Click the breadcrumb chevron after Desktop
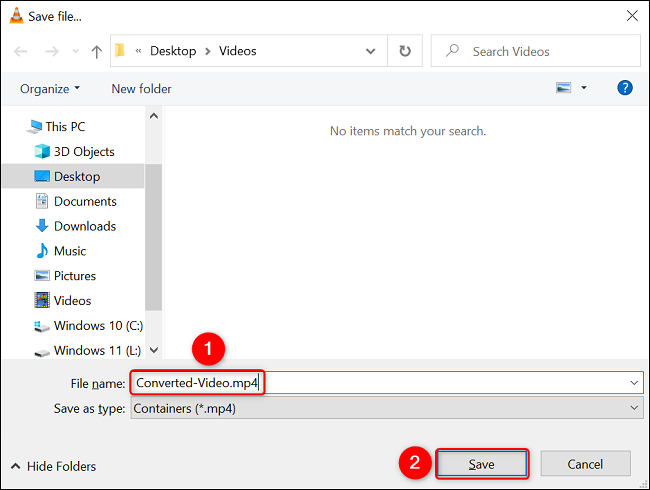Screen dimensions: 650x490 [x=208, y=51]
